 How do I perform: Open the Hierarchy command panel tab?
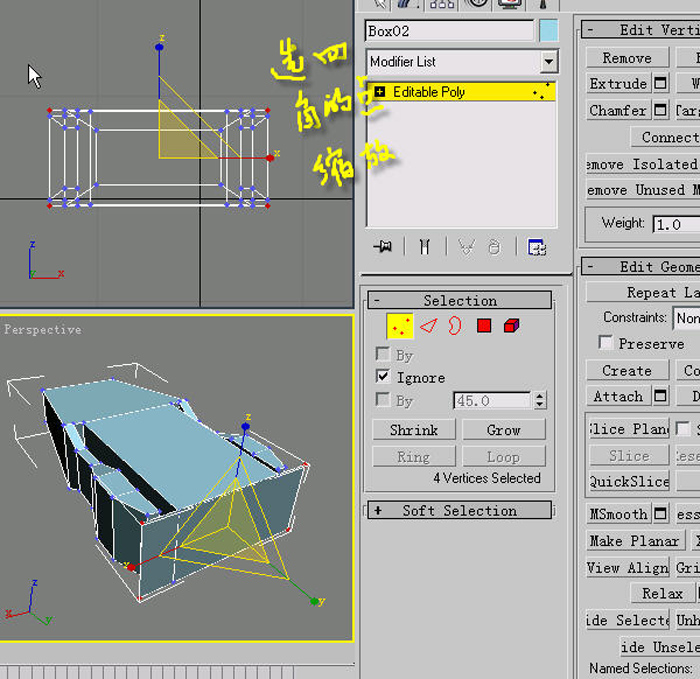(442, 4)
